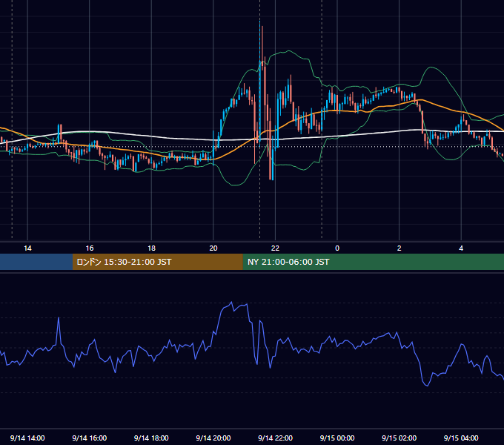This screenshot has width=504, height=445.
Task: Click the NY 21:00-06:00 JST session bar
Action: point(373,262)
